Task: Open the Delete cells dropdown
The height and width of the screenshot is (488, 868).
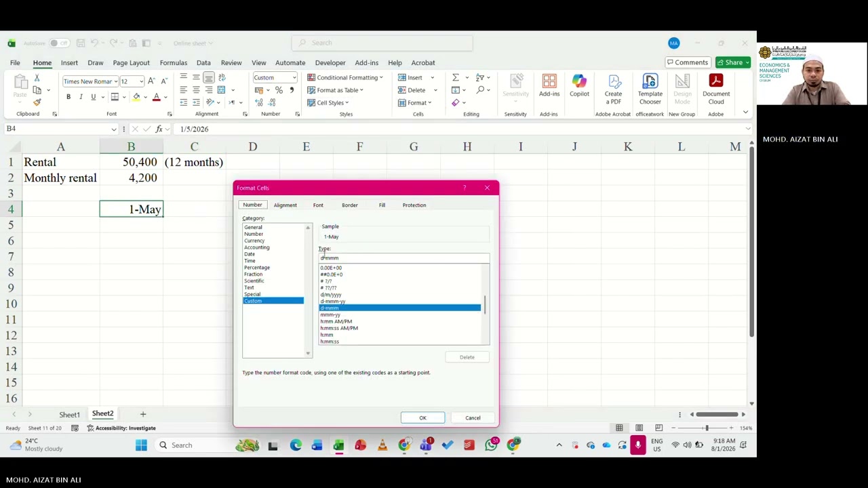Action: point(435,90)
